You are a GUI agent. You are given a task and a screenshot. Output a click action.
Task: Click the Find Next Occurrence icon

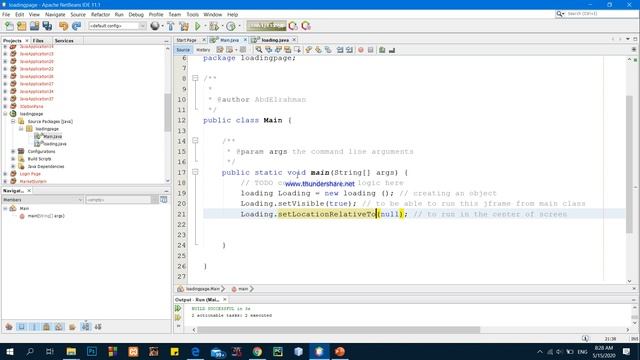point(278,50)
